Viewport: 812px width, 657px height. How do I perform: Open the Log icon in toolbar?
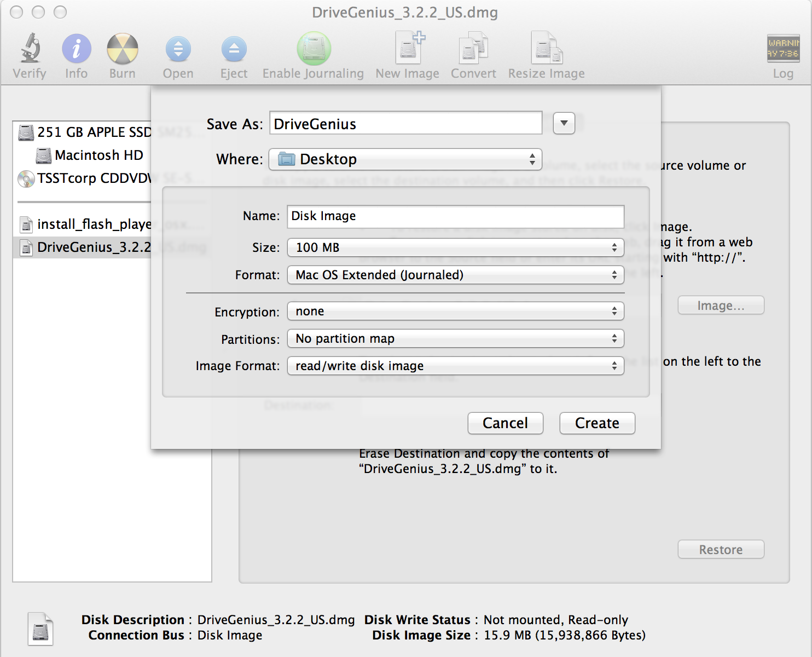pos(783,49)
